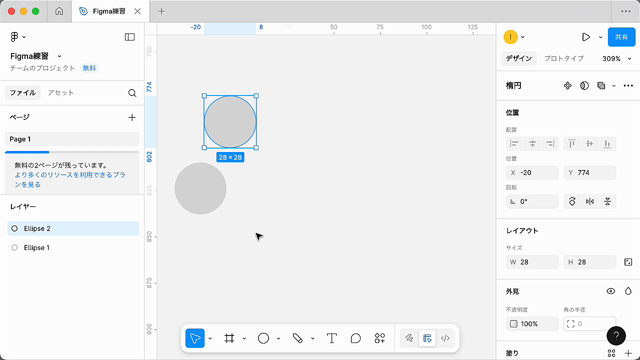Toggle layer visibility eye in Appearance
Image resolution: width=640 pixels, height=360 pixels.
[x=611, y=291]
